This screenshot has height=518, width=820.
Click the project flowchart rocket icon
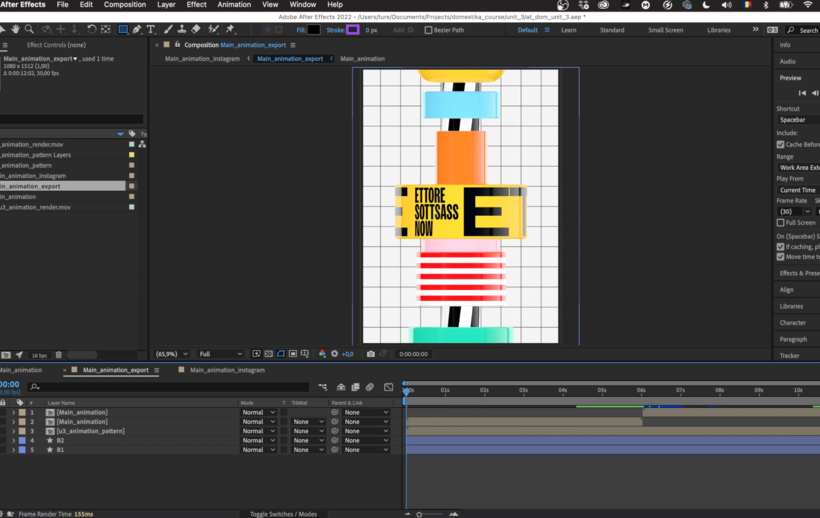(x=19, y=355)
